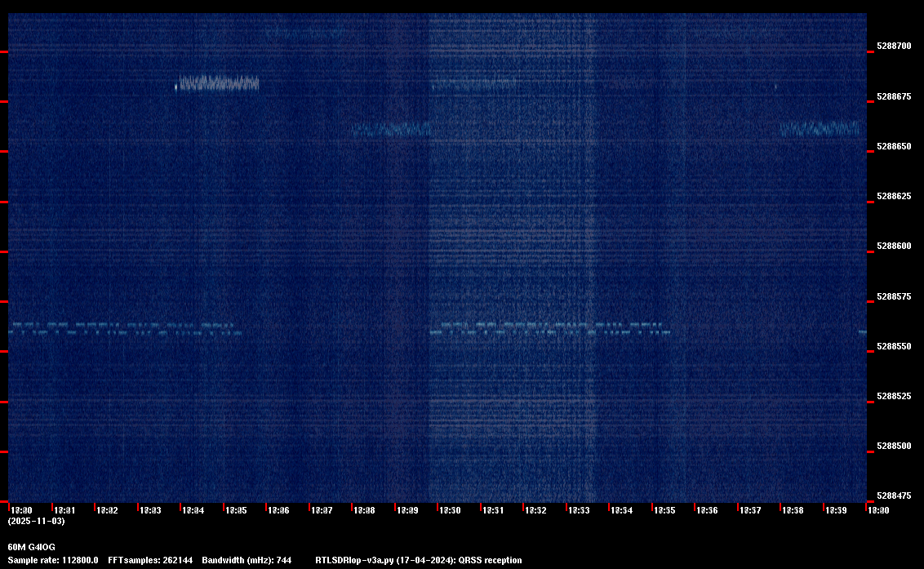Screen dimensions: 924x569
Task: Select the 5288550 frequency axis label
Action: point(893,346)
